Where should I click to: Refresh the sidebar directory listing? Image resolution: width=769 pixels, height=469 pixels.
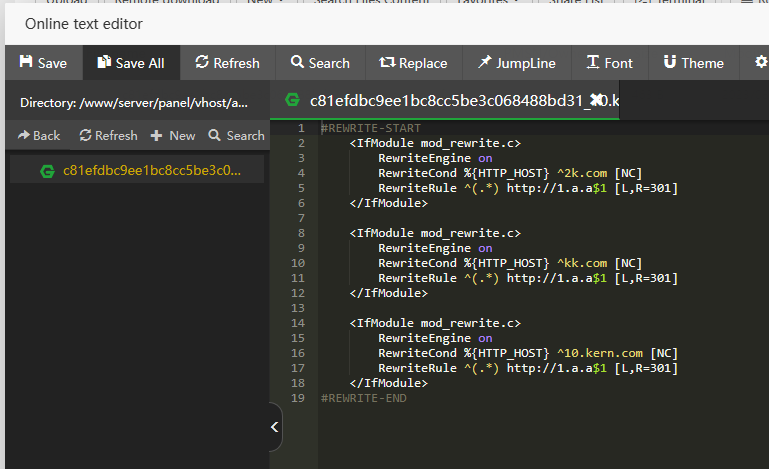[108, 135]
